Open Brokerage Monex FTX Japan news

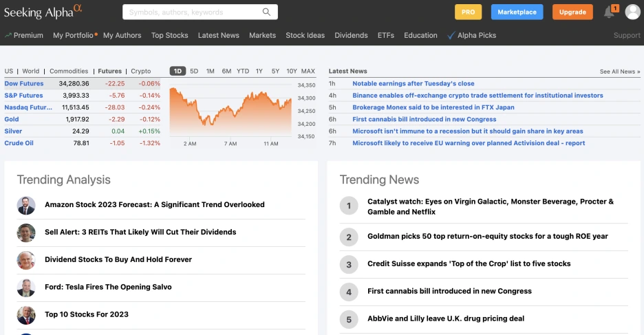[433, 107]
